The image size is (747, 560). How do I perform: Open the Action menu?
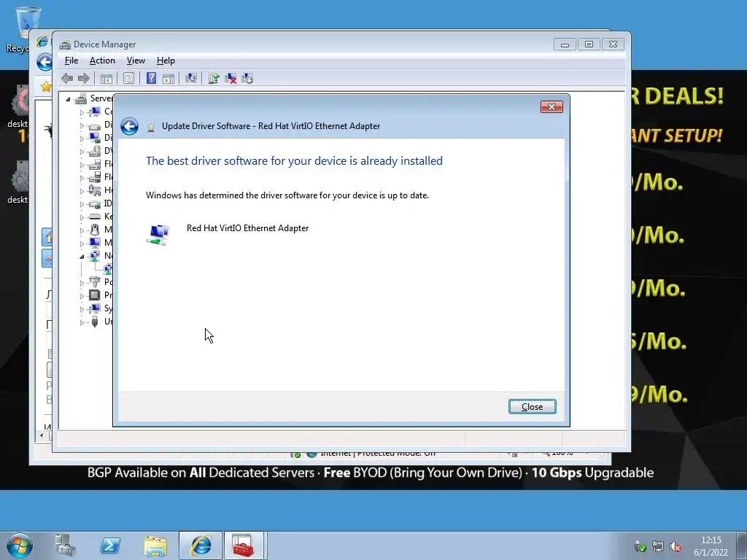click(x=102, y=61)
